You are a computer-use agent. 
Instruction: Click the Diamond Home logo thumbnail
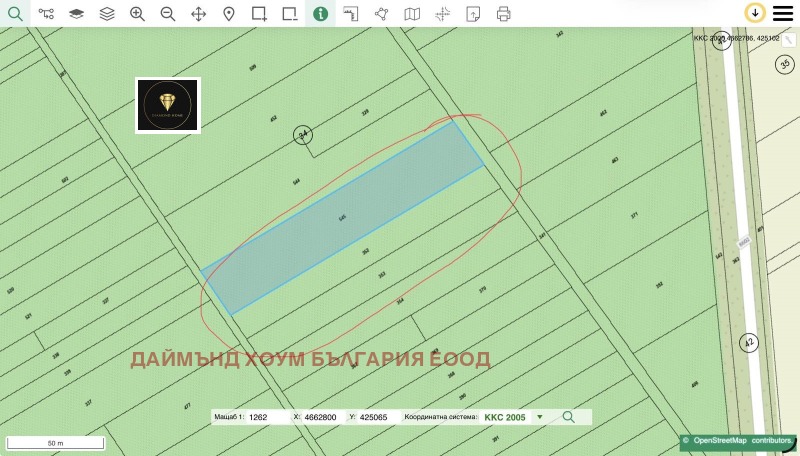tap(168, 105)
